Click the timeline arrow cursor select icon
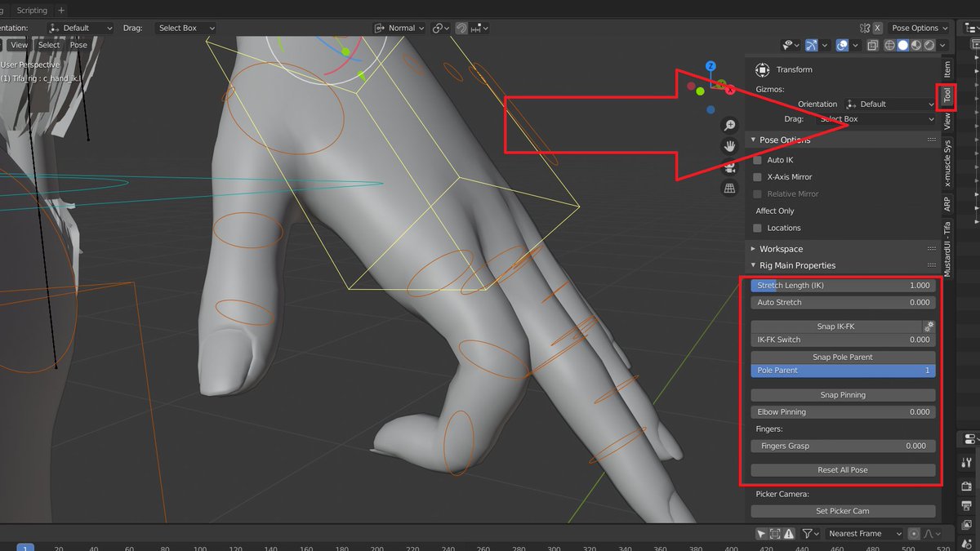This screenshot has width=980, height=551. point(761,533)
